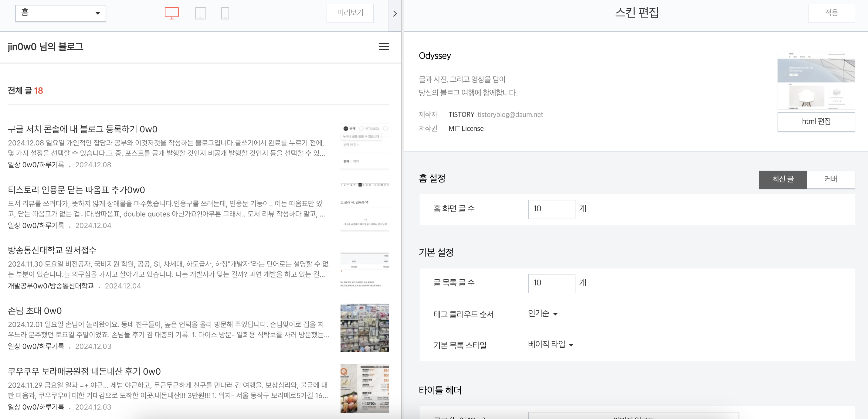Collapse the preview panel with arrow
The width and height of the screenshot is (868, 419).
tap(395, 13)
